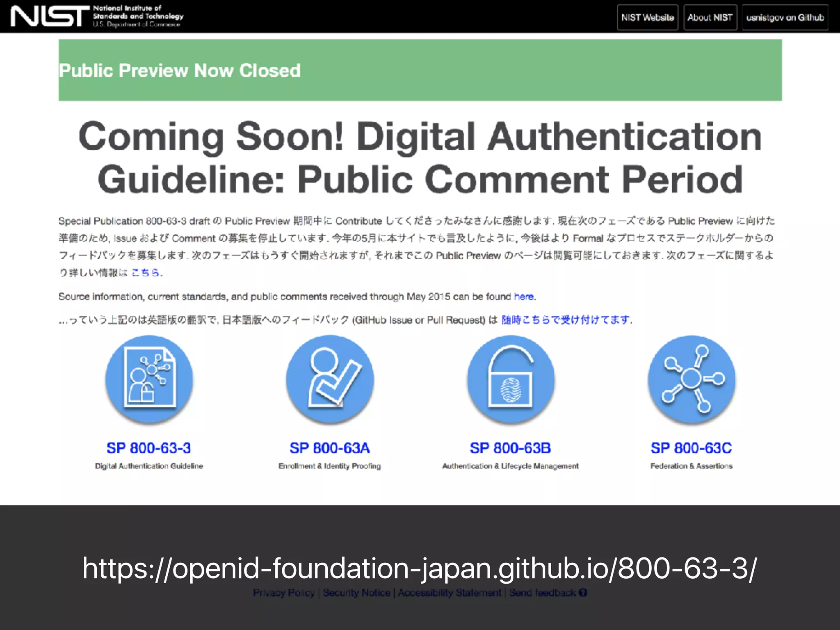Image resolution: width=840 pixels, height=630 pixels.
Task: Click the SP 800-63A enrollment checkmark icon
Action: point(330,379)
